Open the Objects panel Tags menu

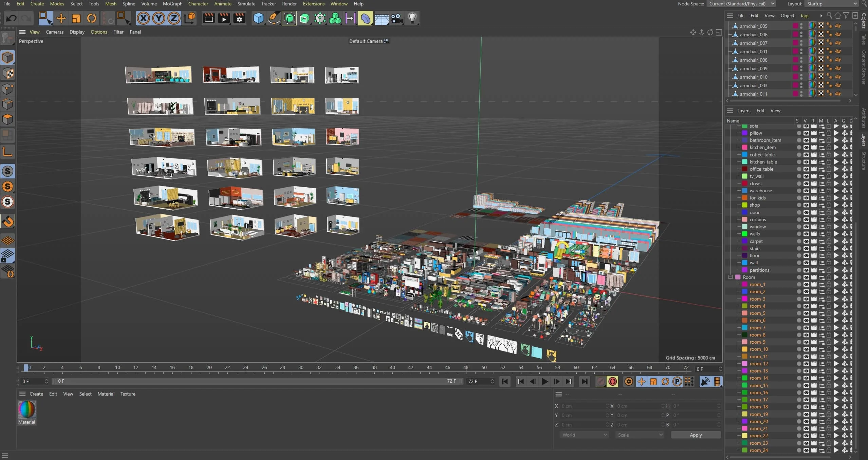coord(805,16)
